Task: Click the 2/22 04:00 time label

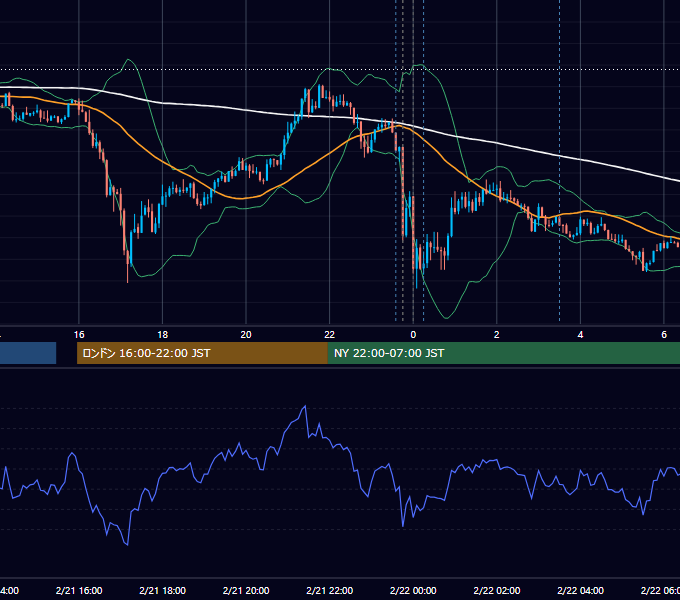Action: coord(580,591)
